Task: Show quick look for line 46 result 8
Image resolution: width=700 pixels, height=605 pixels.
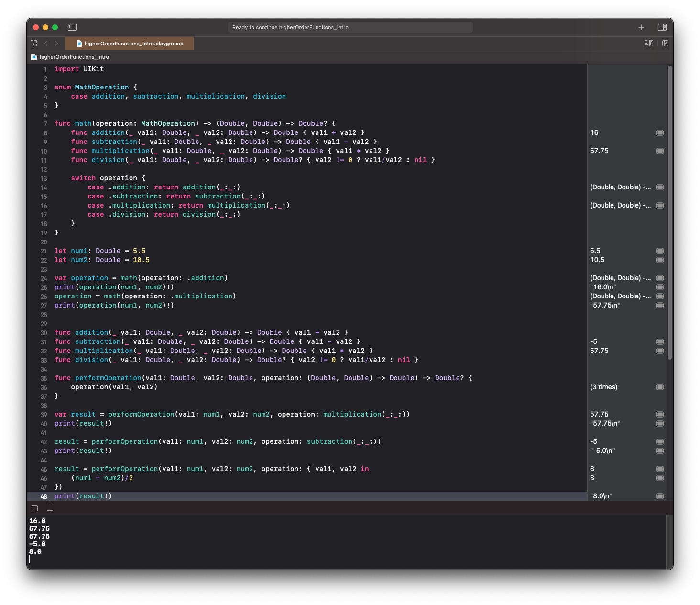Action: [660, 478]
